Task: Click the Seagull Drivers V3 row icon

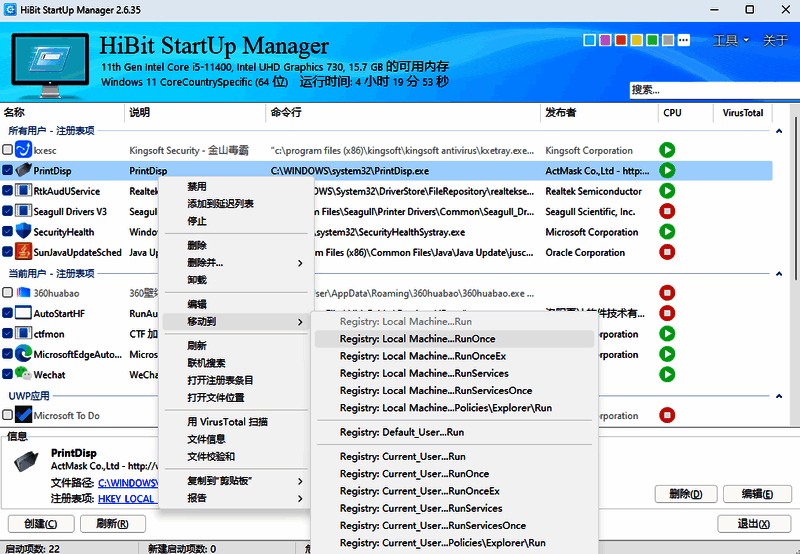Action: click(x=23, y=211)
